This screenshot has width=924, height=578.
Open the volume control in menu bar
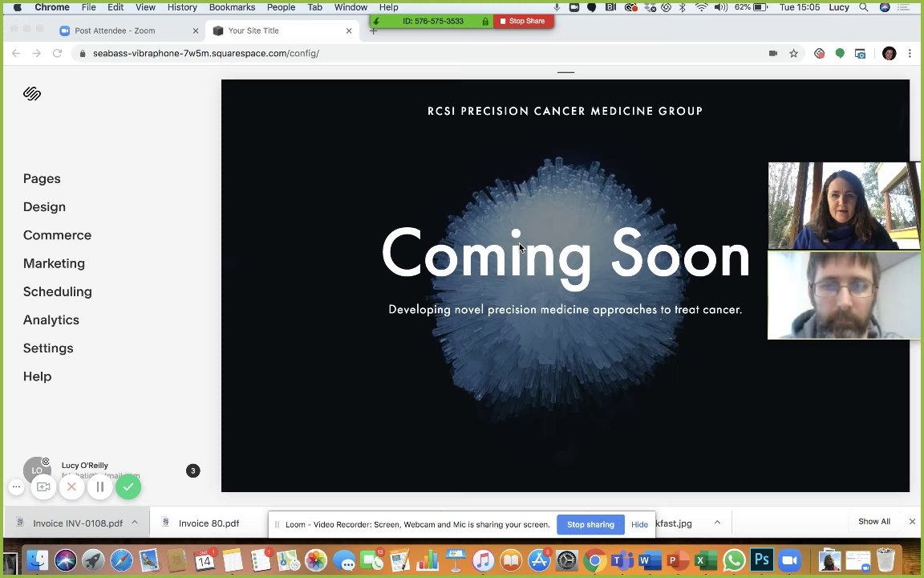[x=720, y=7]
